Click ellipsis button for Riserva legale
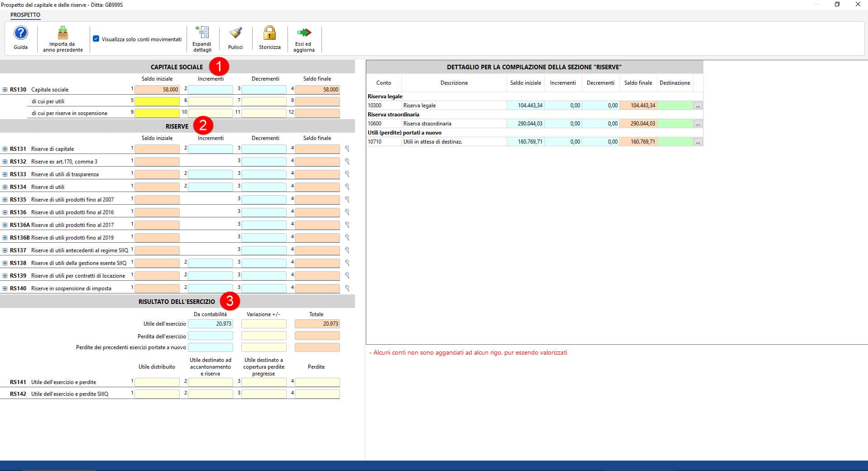 coord(698,106)
